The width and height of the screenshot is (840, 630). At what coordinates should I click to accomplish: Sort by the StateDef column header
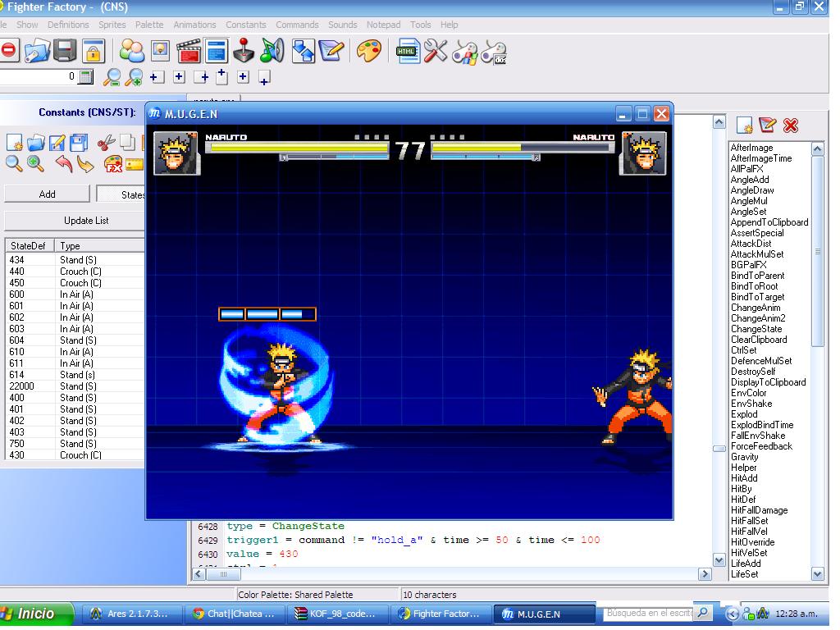[x=29, y=246]
